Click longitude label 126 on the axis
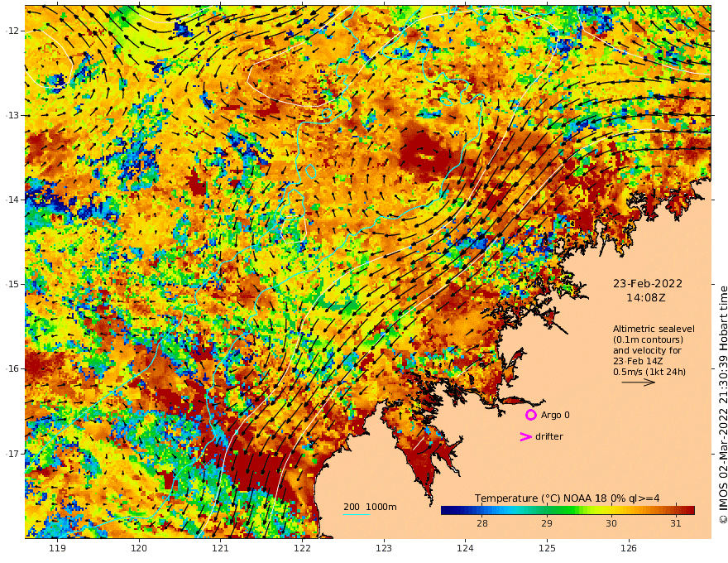The width and height of the screenshot is (728, 563). tap(629, 548)
